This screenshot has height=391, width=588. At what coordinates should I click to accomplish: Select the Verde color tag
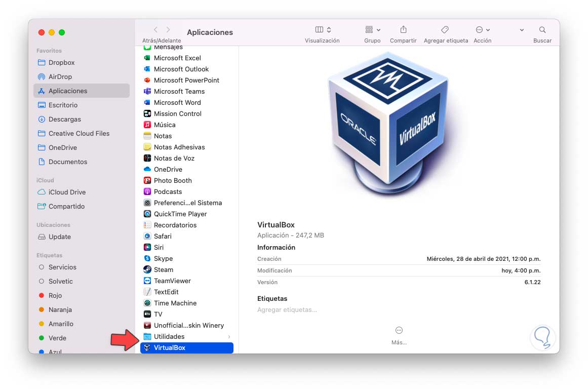click(x=82, y=338)
